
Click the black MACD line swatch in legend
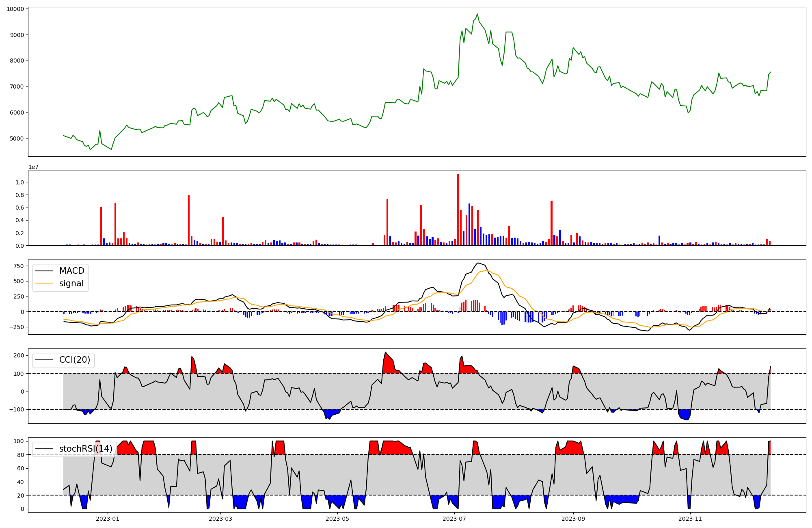(44, 271)
